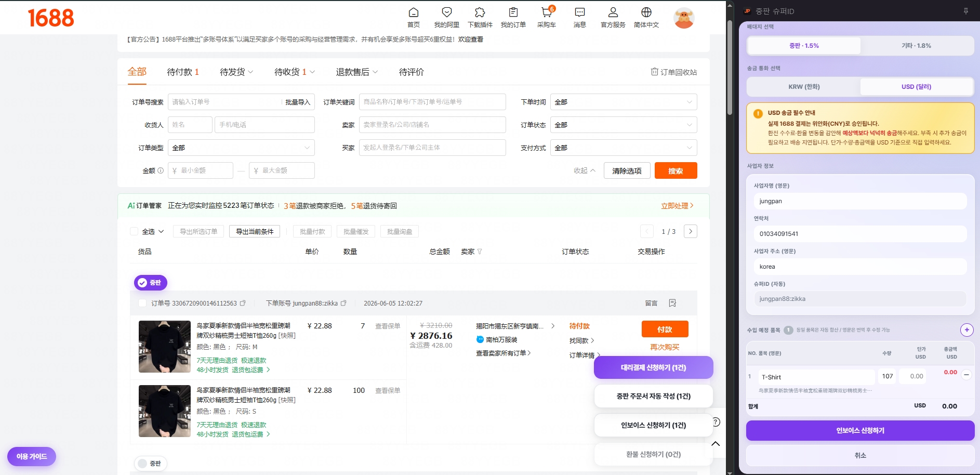Open 下载插件 puzzle icon

point(480,12)
